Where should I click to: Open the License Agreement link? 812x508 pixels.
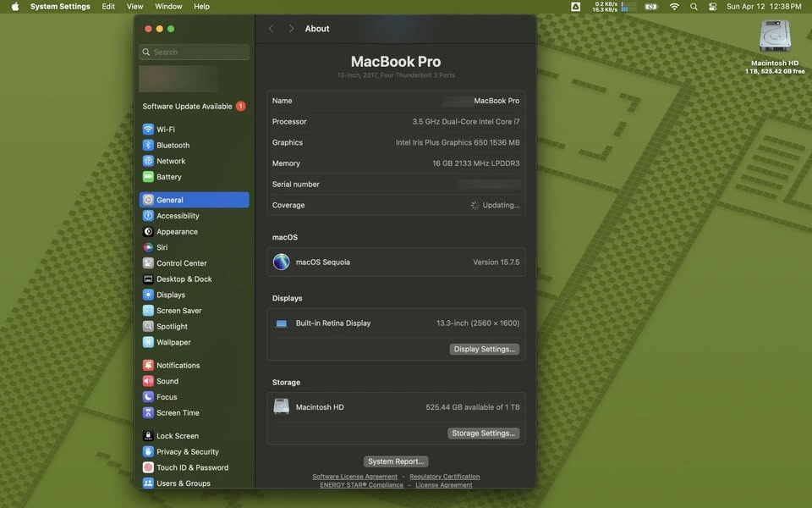(x=444, y=484)
